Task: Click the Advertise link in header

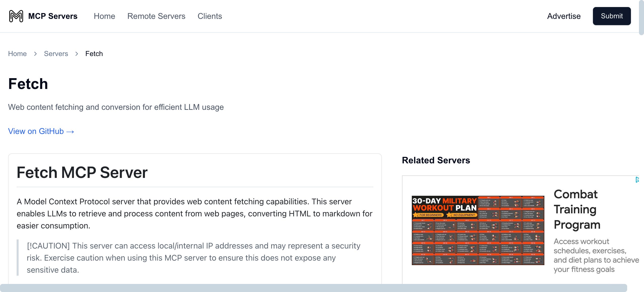Action: click(x=564, y=16)
